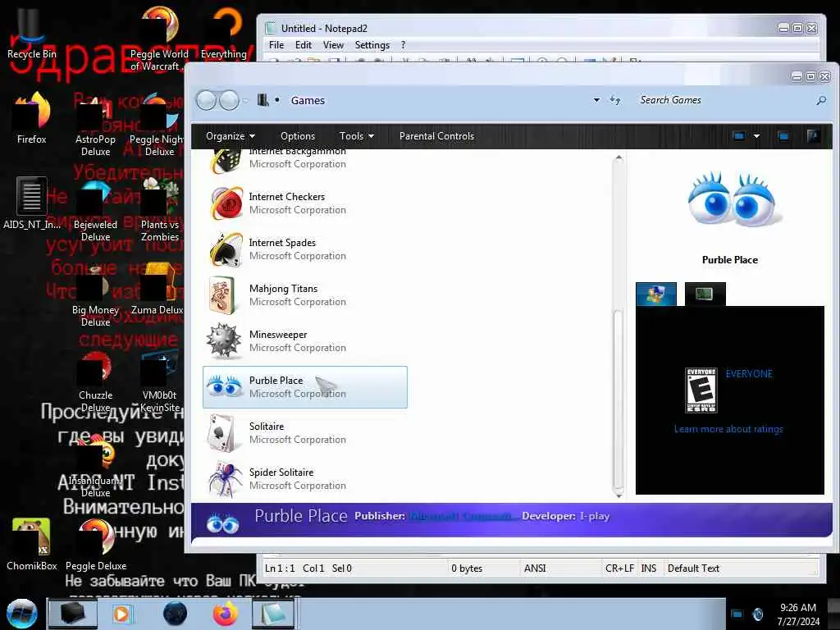The image size is (840, 630).
Task: Open File menu in Notepad2
Action: coord(276,45)
